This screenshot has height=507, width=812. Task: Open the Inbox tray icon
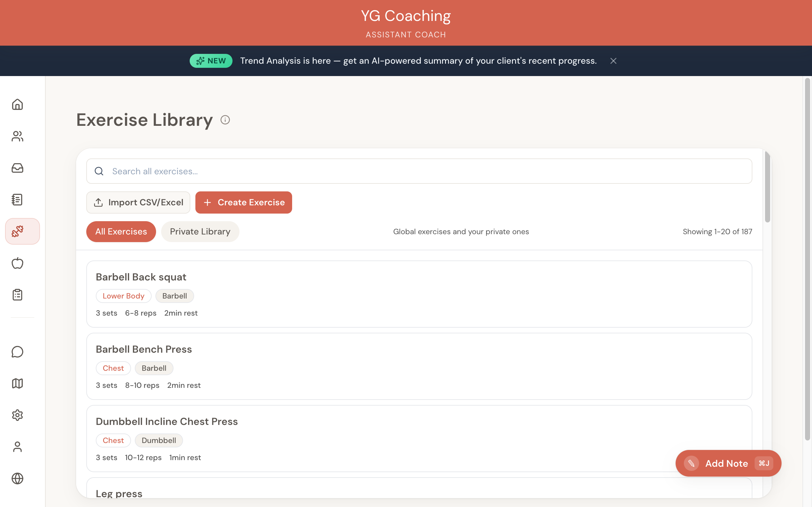pyautogui.click(x=17, y=168)
